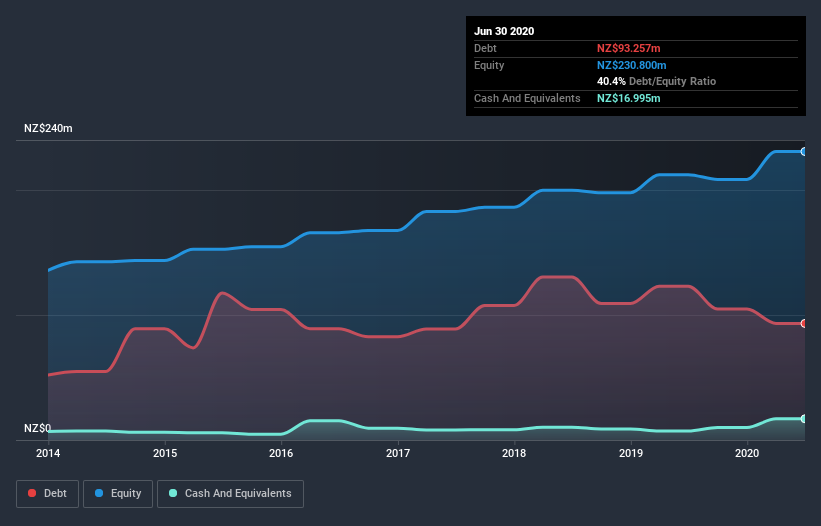Click the 2019 x-axis label
The image size is (821, 526).
click(x=631, y=453)
